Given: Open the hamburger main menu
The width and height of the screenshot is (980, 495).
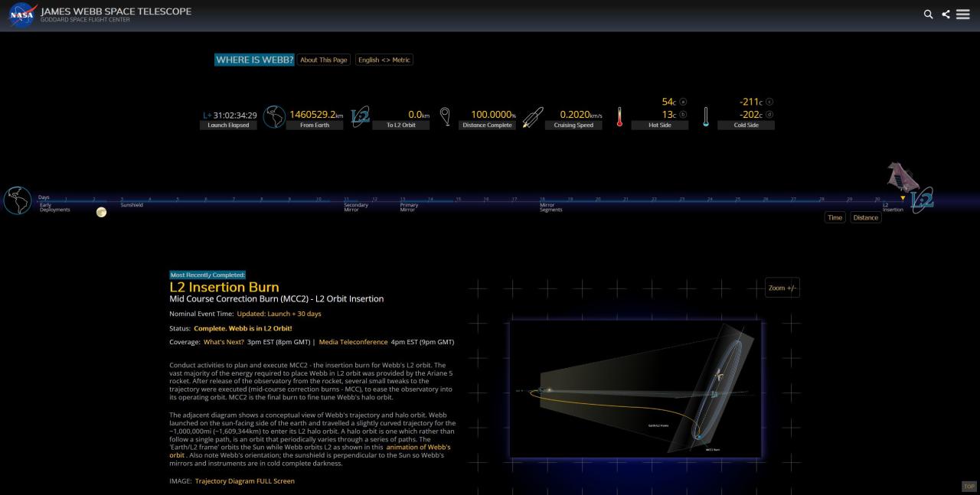Looking at the screenshot, I should point(963,15).
